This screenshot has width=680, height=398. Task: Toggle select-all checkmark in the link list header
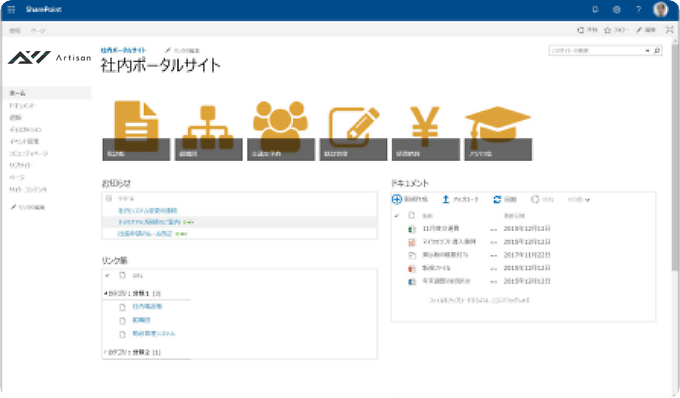[108, 275]
